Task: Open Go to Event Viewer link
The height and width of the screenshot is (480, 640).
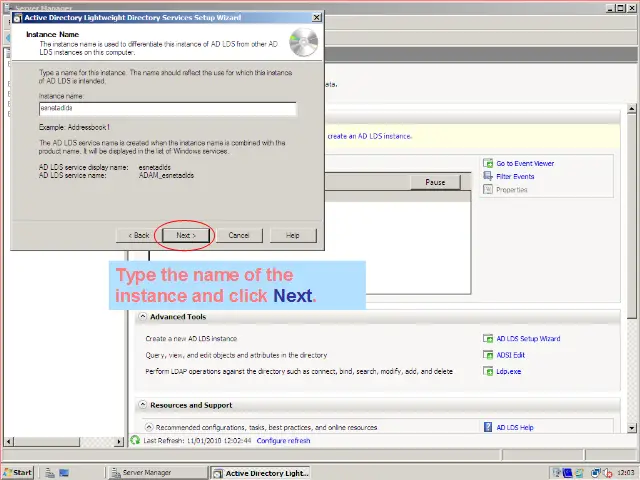Action: tap(525, 163)
